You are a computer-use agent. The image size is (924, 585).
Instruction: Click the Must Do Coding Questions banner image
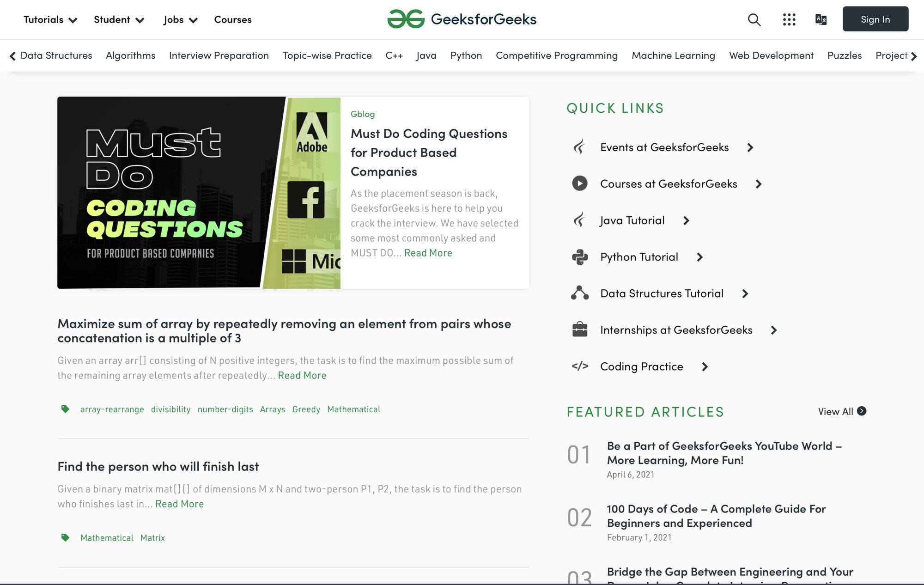[199, 193]
